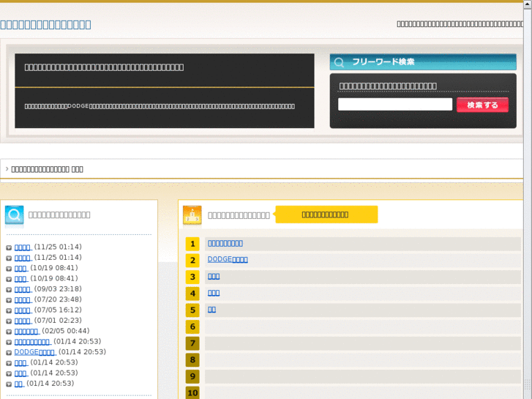
Task: Open the link dated 07/01 02:23
Action: 23,321
